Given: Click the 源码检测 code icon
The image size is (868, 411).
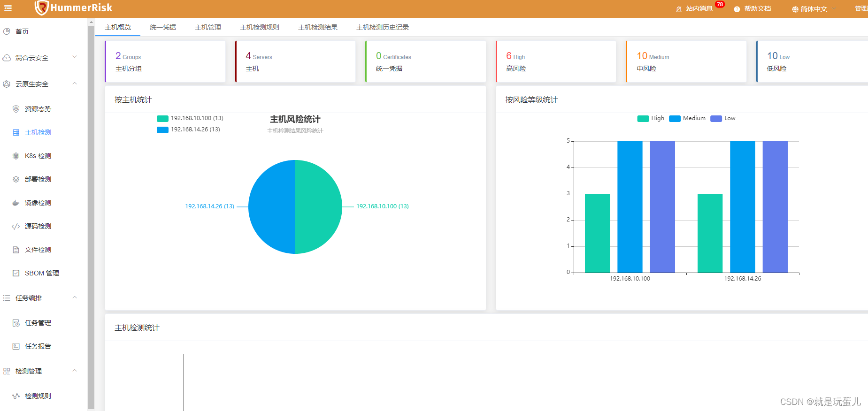Looking at the screenshot, I should 16,226.
